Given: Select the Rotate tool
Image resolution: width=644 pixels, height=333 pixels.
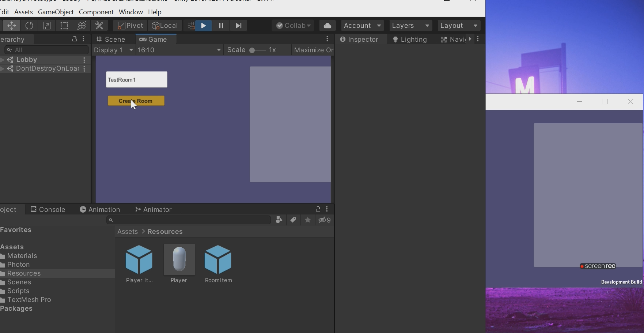Looking at the screenshot, I should [x=29, y=26].
